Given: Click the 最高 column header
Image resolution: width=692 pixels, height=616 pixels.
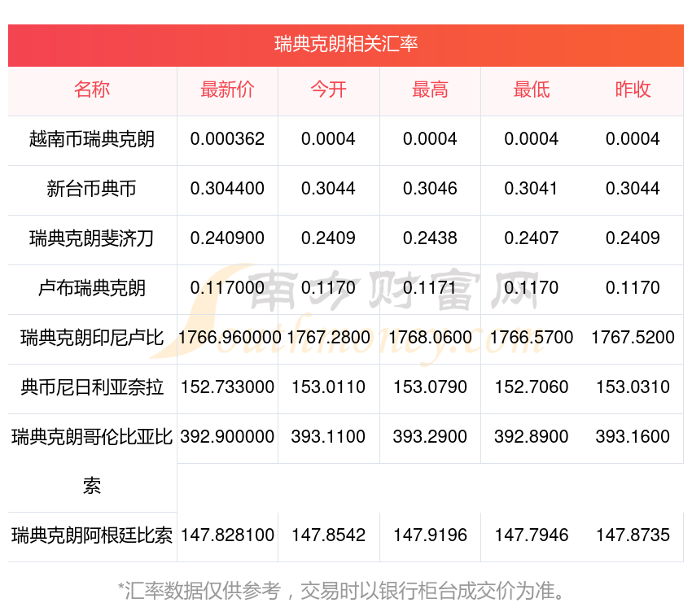Looking at the screenshot, I should point(430,90).
